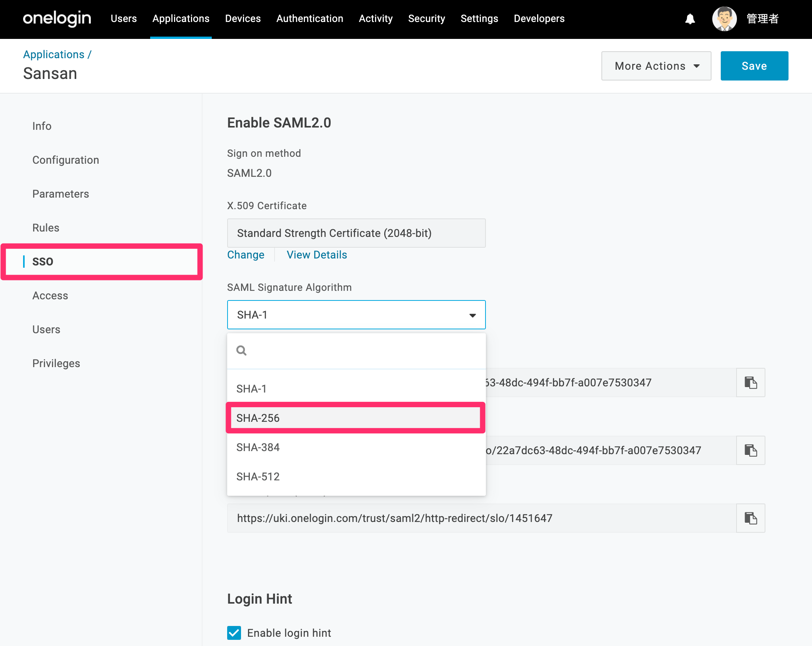
Task: Go back via the Applications breadcrumb
Action: point(54,54)
